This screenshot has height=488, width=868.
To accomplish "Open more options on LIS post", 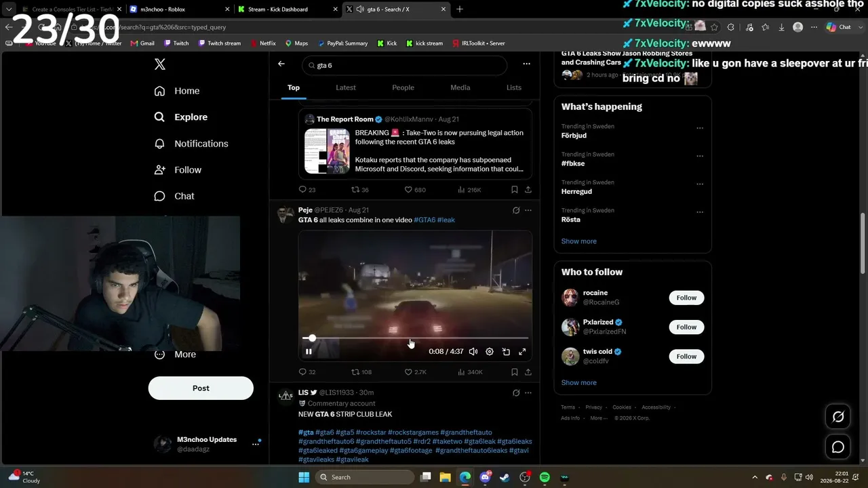I will 528,392.
